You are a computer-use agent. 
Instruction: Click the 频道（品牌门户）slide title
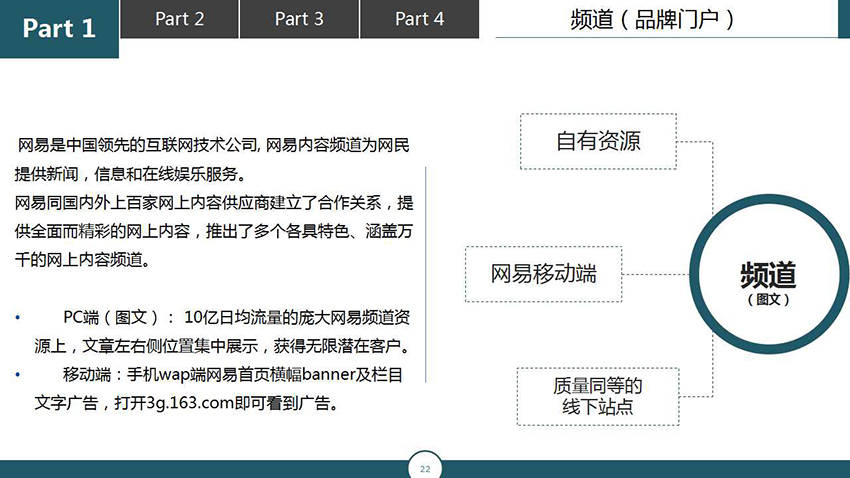(x=653, y=20)
